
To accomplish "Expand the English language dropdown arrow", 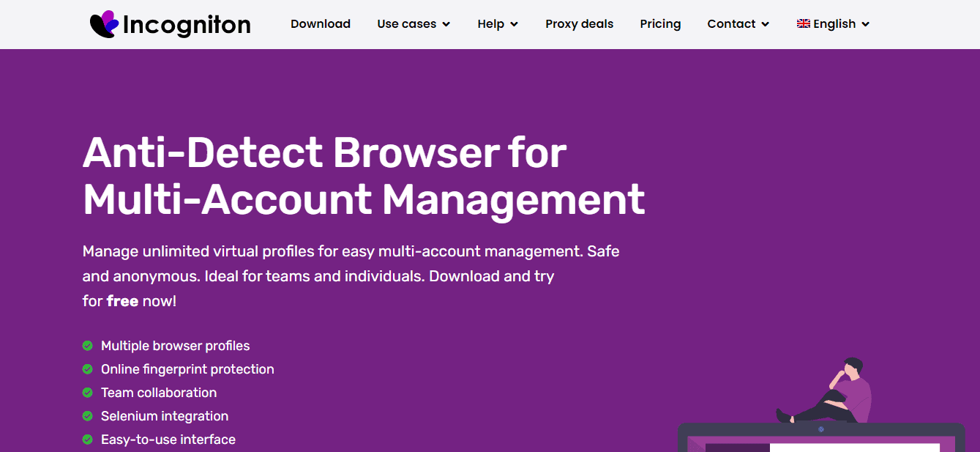I will click(866, 24).
